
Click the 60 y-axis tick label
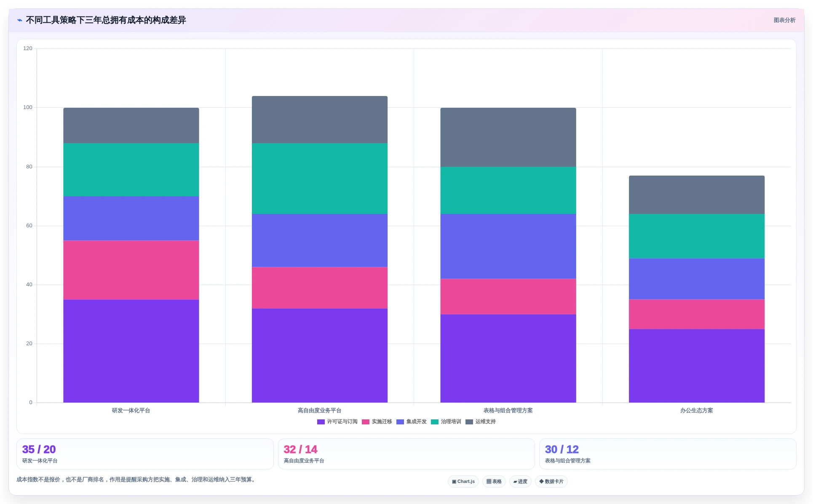pos(29,226)
